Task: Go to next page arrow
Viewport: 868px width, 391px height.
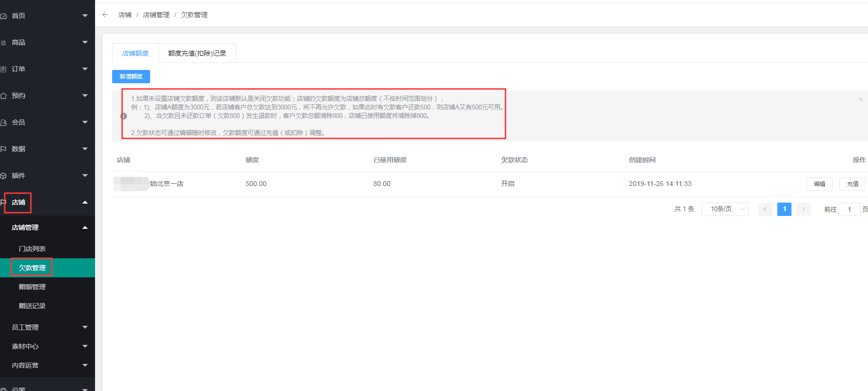Action: point(803,209)
